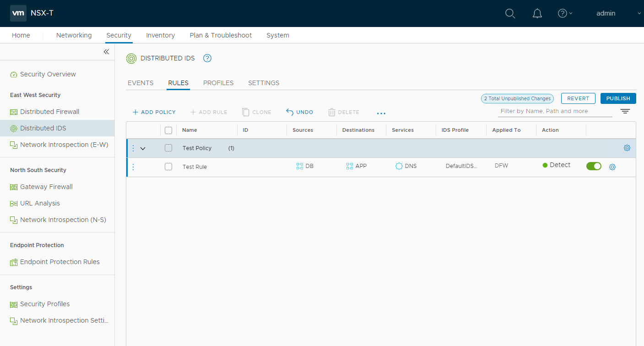Click the REVERT button
644x346 pixels.
point(578,98)
